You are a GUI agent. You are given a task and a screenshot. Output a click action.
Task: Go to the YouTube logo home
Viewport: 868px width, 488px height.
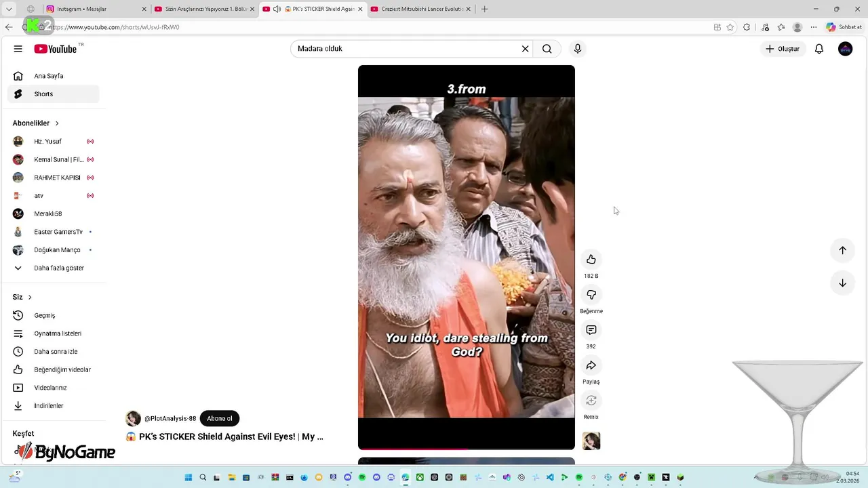click(x=56, y=49)
